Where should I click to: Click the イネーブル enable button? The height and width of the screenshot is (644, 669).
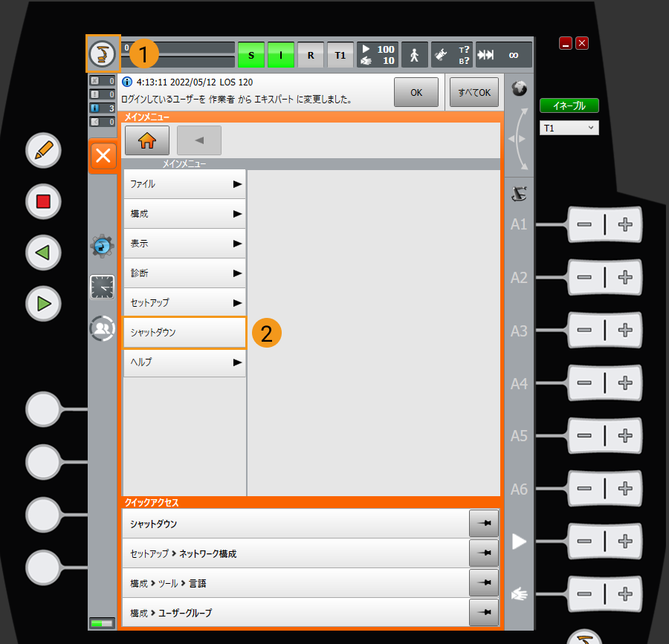(569, 105)
